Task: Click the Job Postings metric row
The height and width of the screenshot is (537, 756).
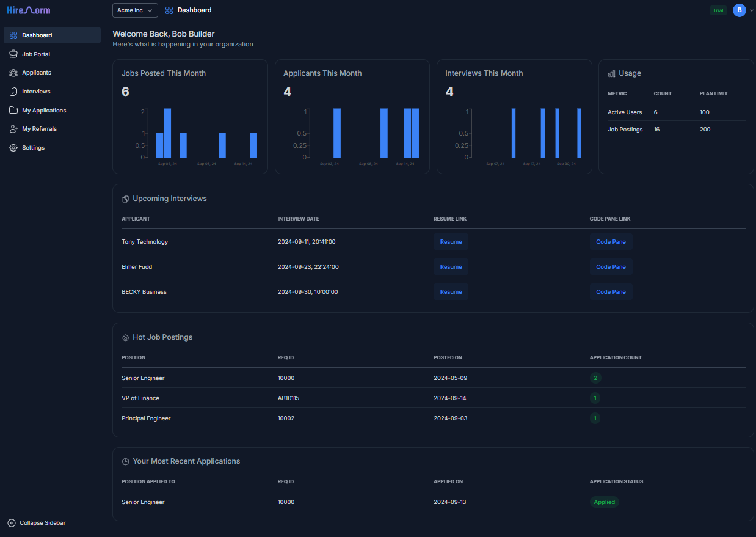Action: tap(677, 130)
